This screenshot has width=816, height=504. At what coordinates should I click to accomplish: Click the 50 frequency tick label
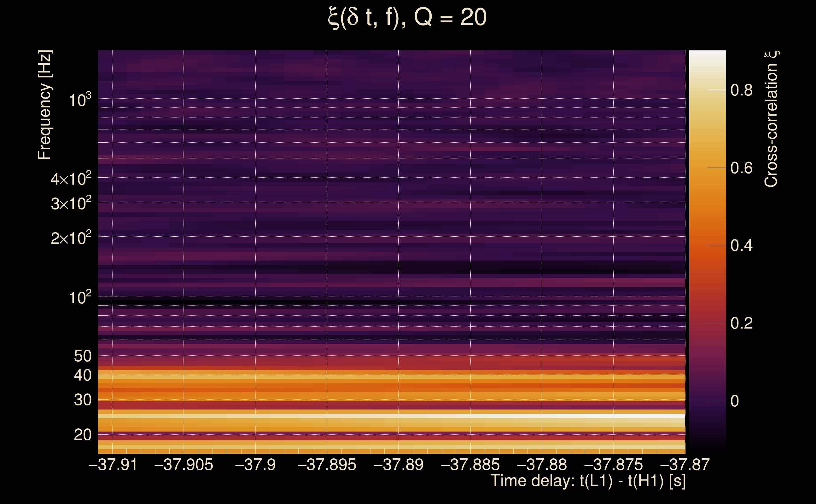(x=82, y=356)
